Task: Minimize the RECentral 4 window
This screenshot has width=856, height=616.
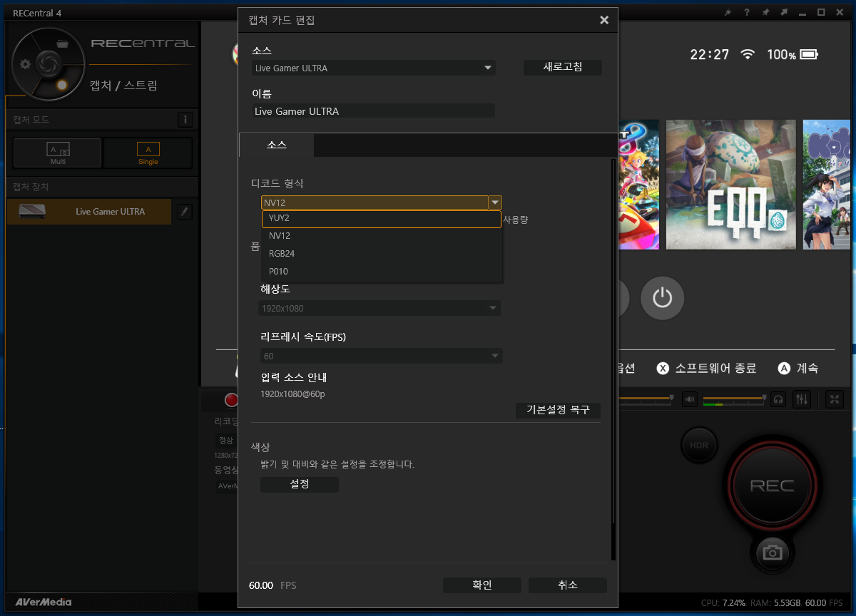Action: pos(802,13)
